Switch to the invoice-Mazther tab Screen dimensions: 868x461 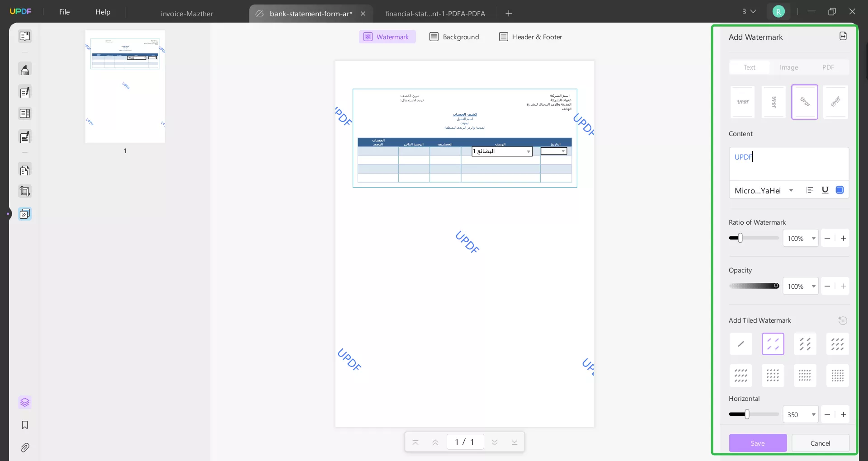point(187,14)
